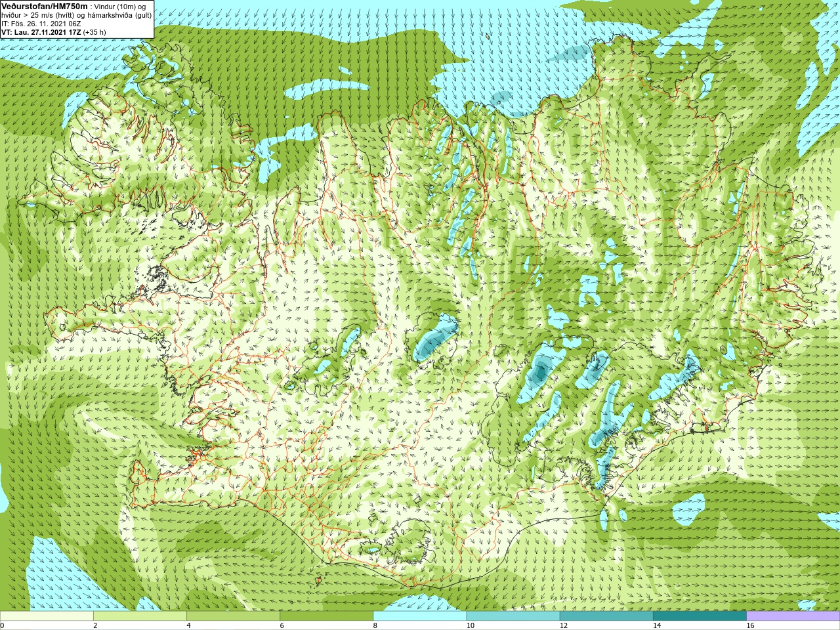Select the teal 12–14 legend swatch
The image size is (840, 630).
[x=606, y=616]
